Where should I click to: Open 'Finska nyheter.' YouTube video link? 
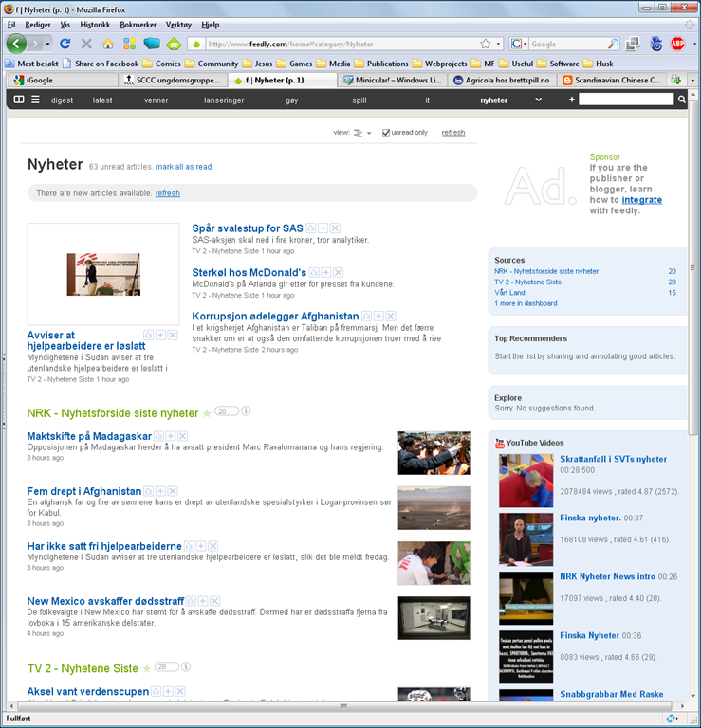click(590, 518)
